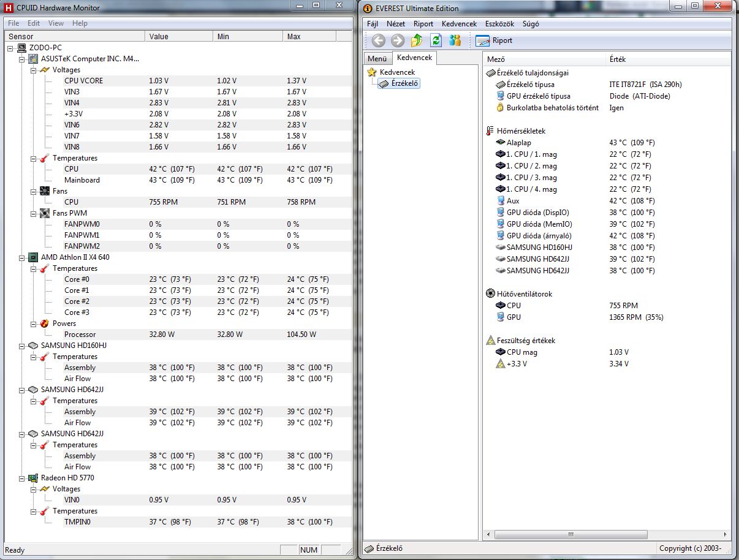Click the Back arrow in EVEREST toolbar
This screenshot has height=560, width=739.
pos(379,40)
